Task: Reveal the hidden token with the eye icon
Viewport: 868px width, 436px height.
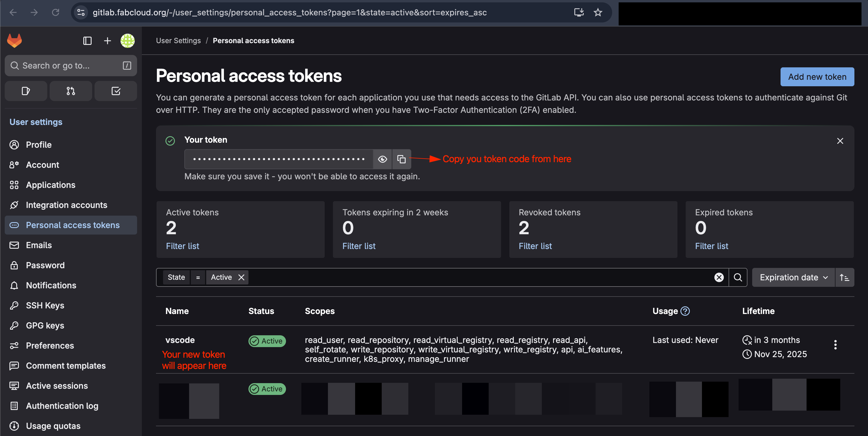Action: tap(382, 159)
